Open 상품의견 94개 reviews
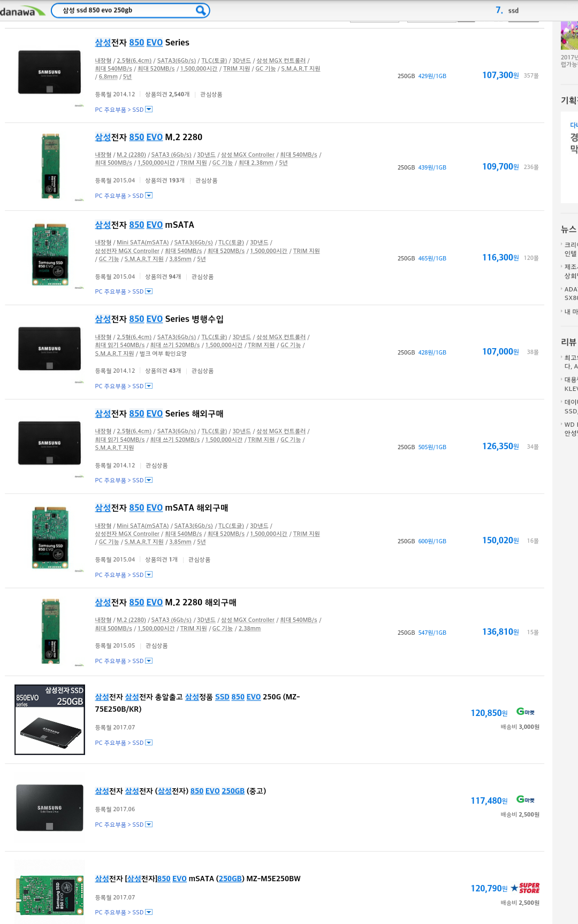 point(163,276)
